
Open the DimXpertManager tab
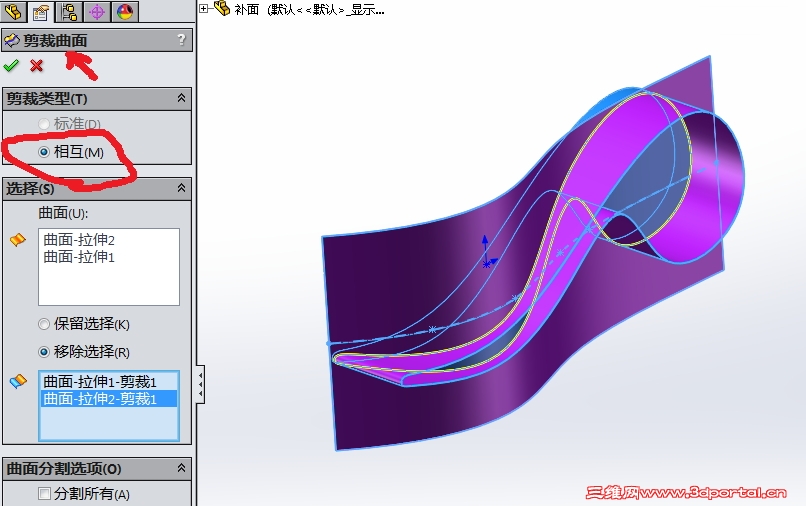(97, 11)
